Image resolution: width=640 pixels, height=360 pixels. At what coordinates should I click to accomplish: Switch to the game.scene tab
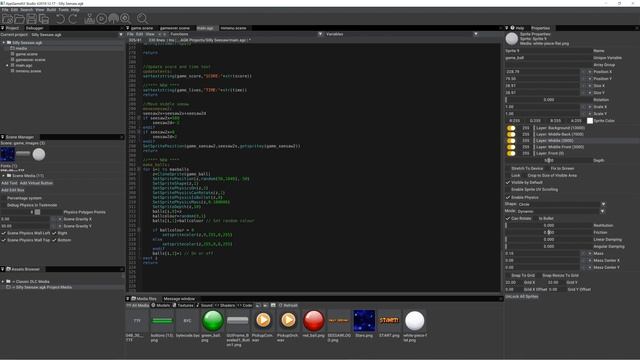tap(142, 28)
